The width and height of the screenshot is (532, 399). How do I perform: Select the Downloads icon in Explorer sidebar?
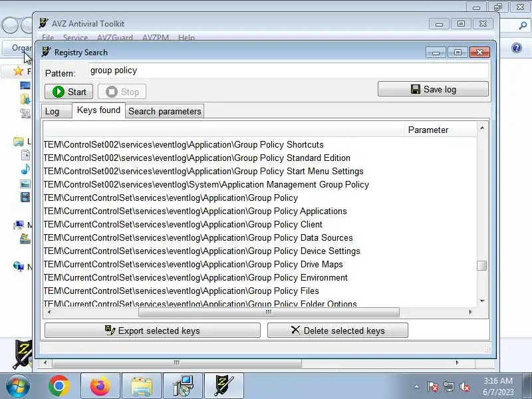pos(25,99)
